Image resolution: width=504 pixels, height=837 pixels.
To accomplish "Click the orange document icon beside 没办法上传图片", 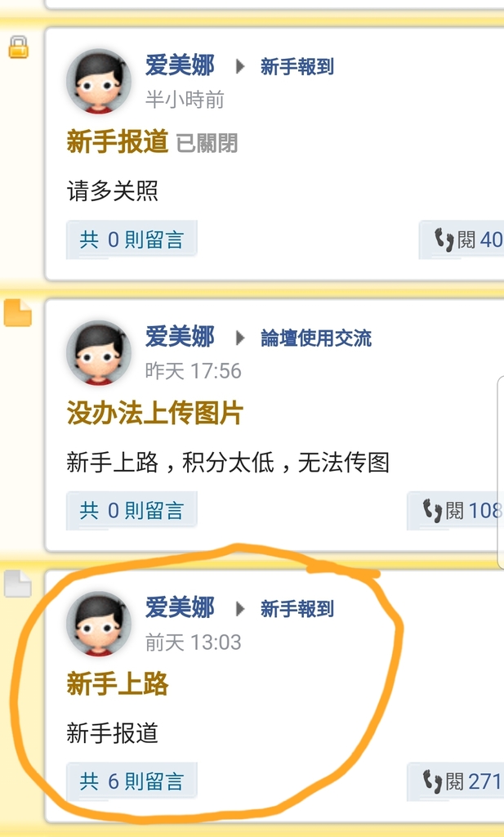I will tap(18, 312).
